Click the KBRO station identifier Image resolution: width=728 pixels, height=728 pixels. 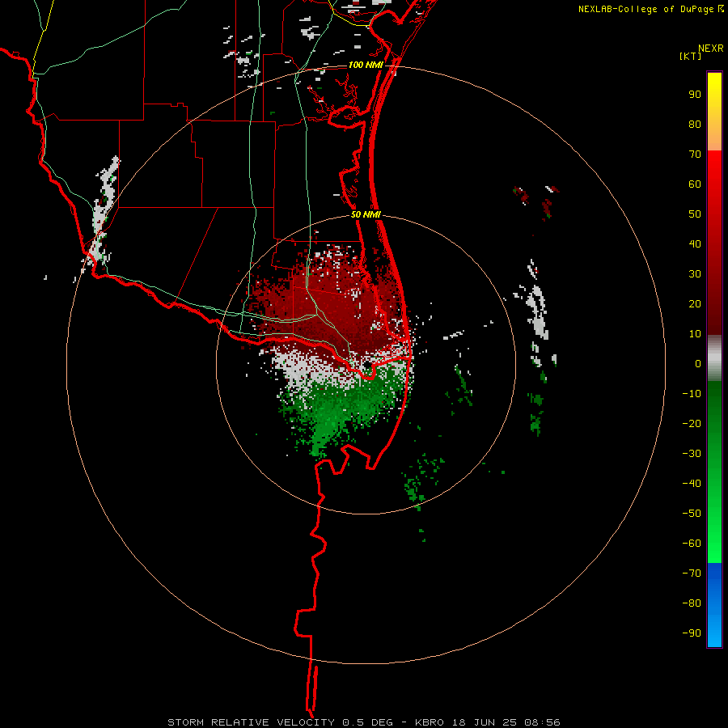point(429,722)
